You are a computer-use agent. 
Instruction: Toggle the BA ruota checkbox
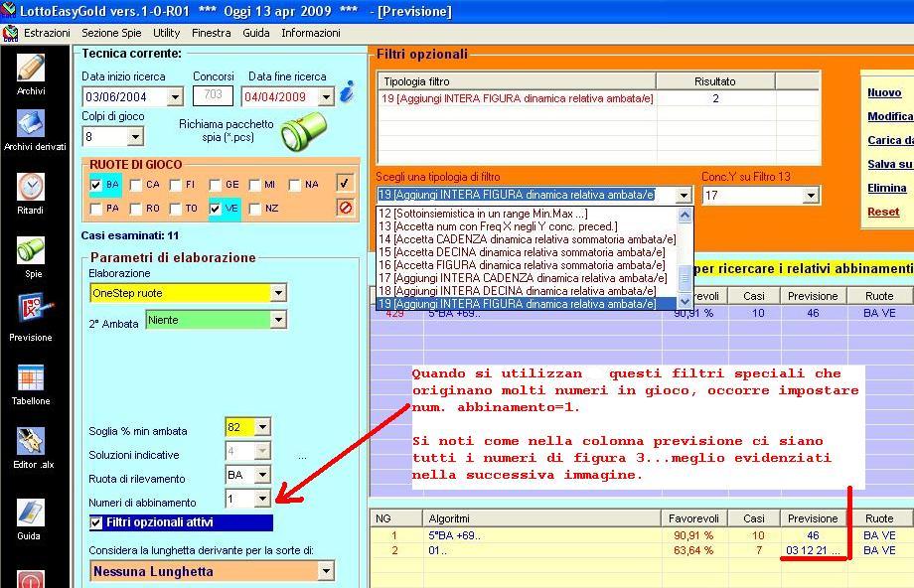[x=96, y=185]
